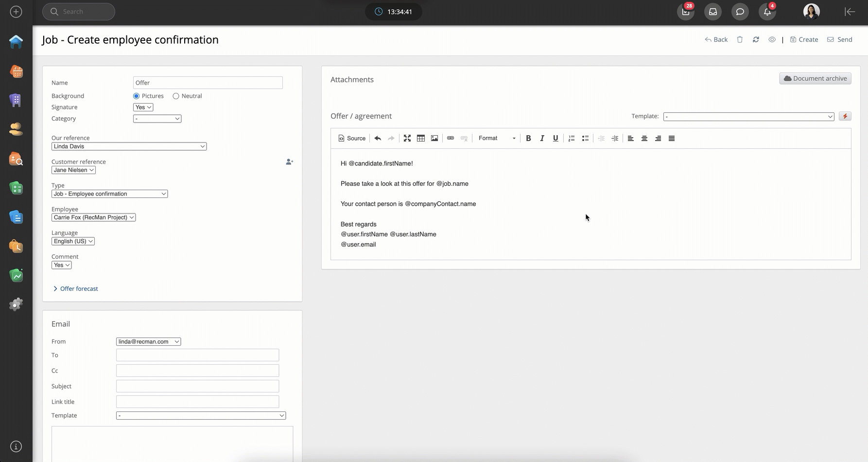
Task: Insert a numbered list
Action: (x=572, y=138)
